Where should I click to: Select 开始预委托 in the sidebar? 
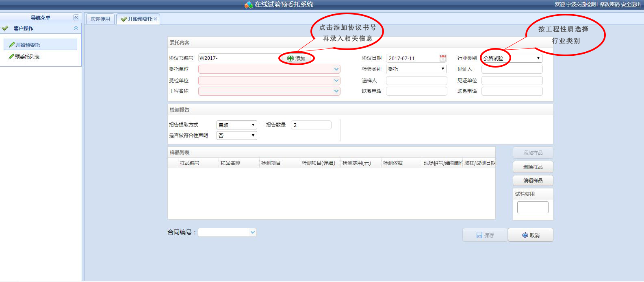click(x=28, y=45)
